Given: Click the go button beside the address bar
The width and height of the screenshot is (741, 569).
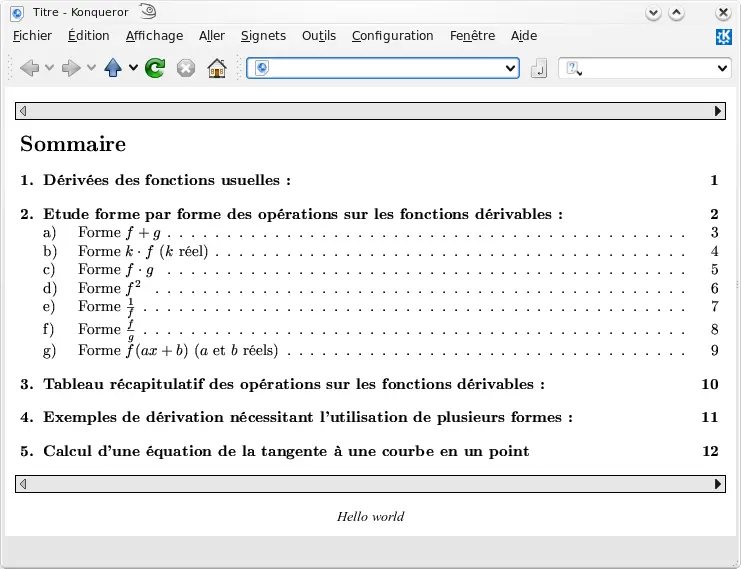Looking at the screenshot, I should tap(539, 68).
